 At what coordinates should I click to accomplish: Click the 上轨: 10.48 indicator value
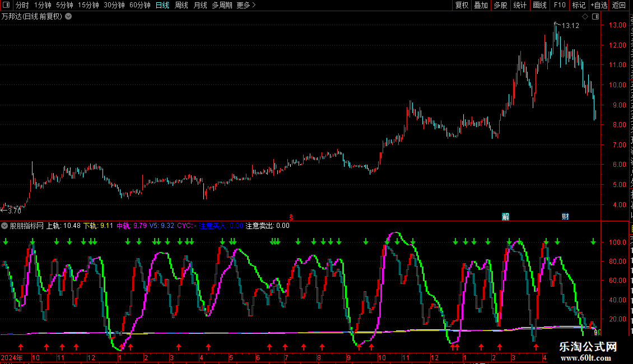(63, 226)
